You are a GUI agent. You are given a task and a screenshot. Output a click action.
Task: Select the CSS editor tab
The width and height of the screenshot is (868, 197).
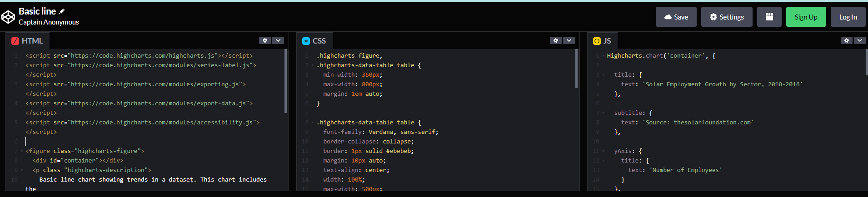point(314,41)
